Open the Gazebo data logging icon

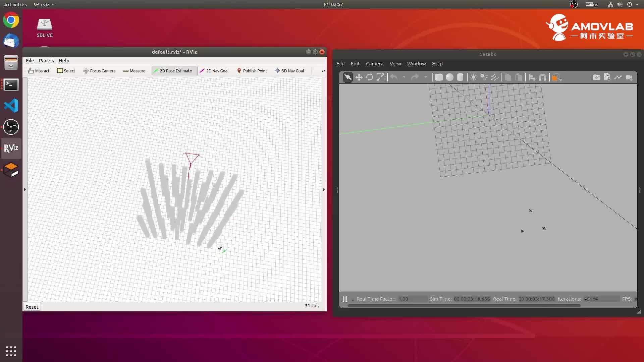(607, 77)
